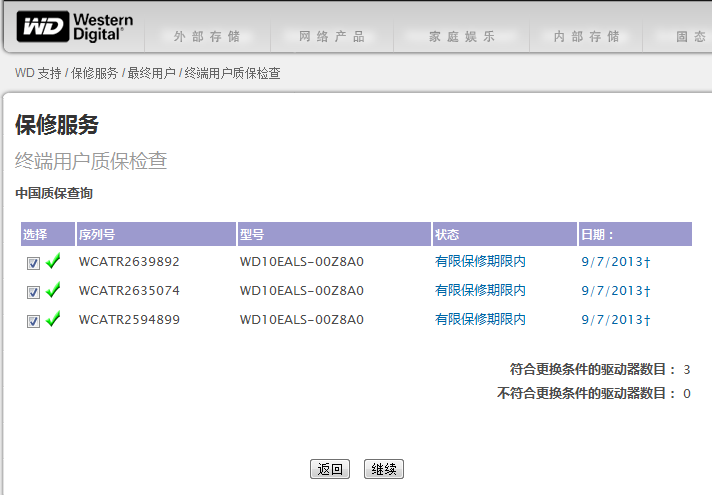Open the 内部存储 menu
712x495 pixels.
tap(586, 36)
